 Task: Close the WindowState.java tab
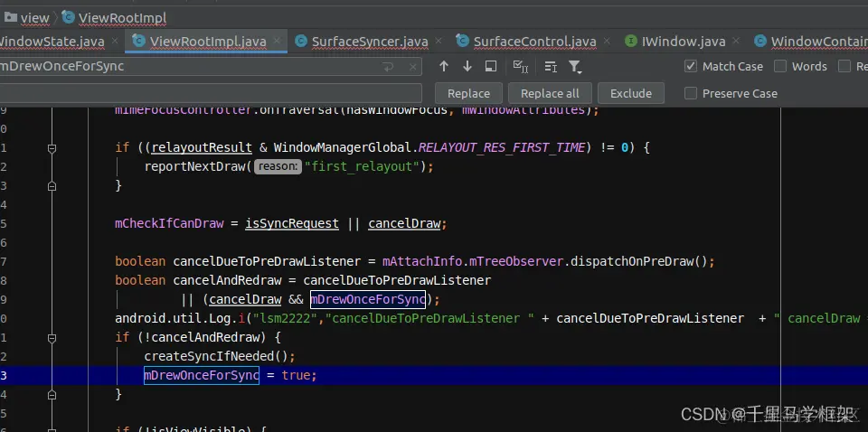pyautogui.click(x=115, y=41)
